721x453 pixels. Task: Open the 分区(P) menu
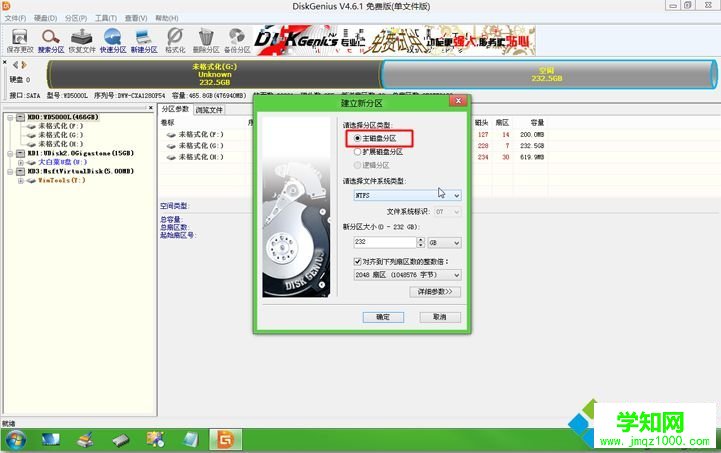[76, 18]
